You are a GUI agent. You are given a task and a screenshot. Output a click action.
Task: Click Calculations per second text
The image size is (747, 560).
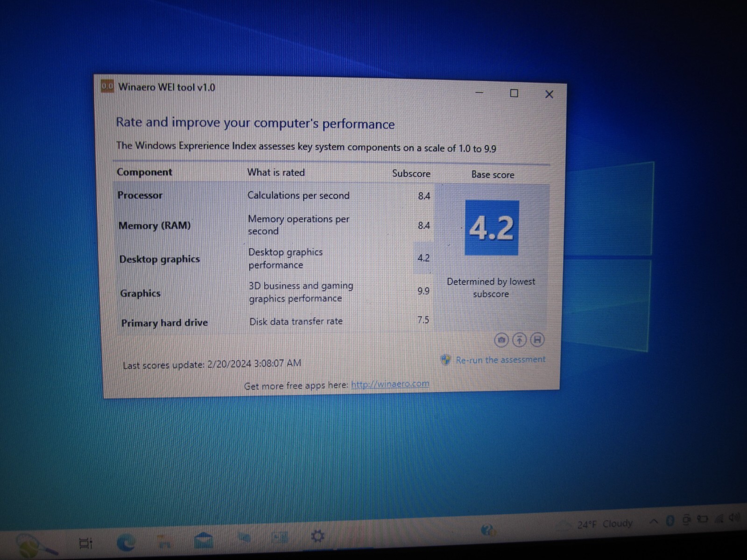[x=298, y=196]
